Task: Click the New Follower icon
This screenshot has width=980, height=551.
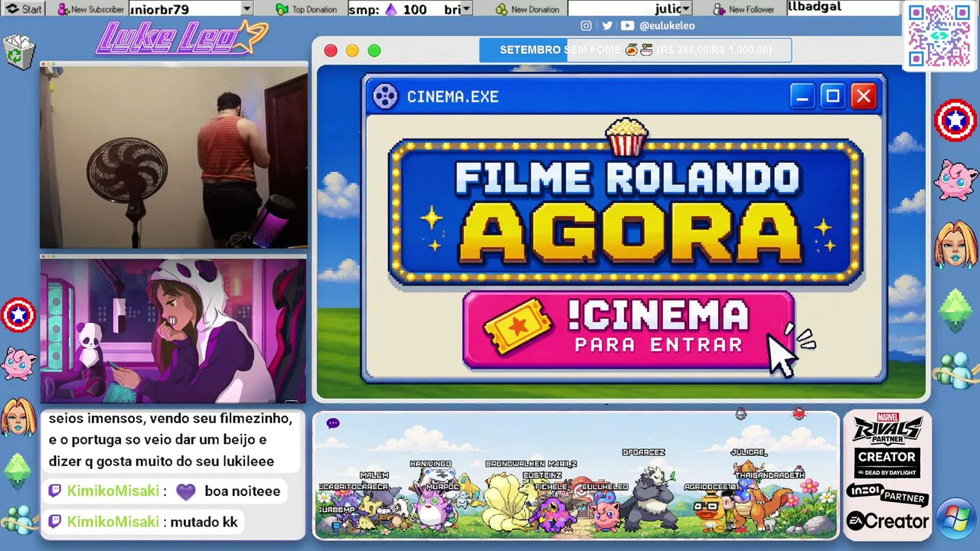Action: tap(719, 9)
